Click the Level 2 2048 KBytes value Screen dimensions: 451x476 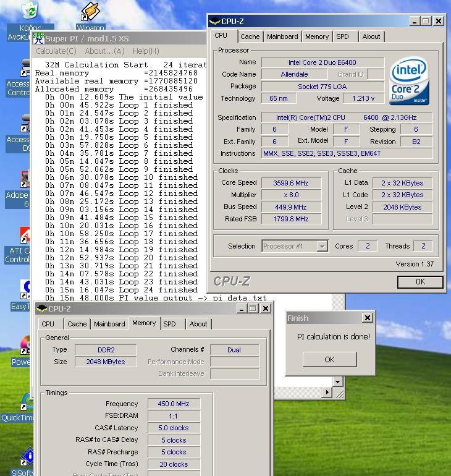[402, 207]
